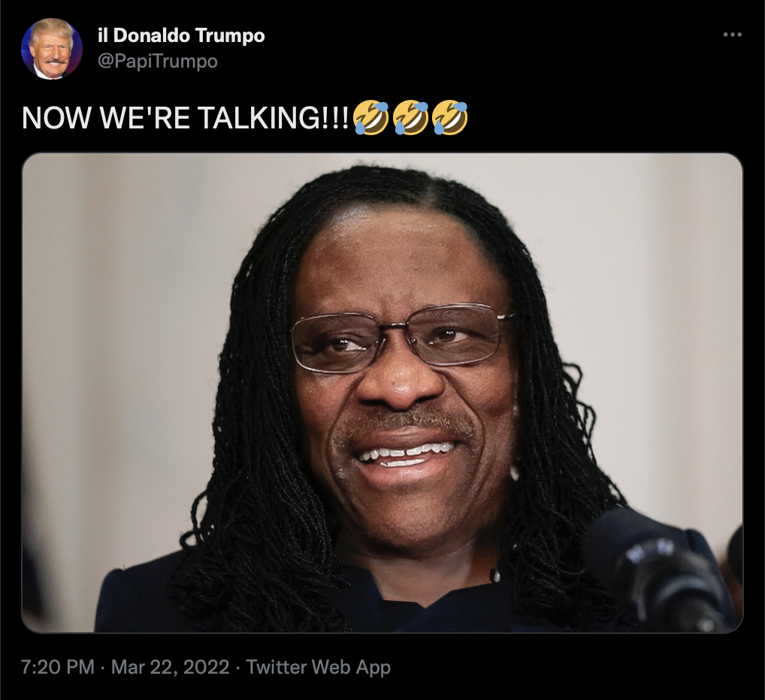Click the smiling mouth in the photo

pos(404,456)
